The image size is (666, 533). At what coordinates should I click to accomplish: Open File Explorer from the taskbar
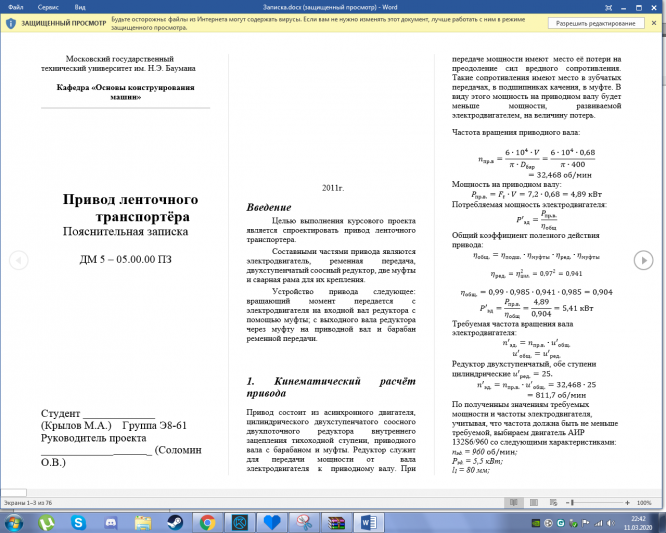143,522
